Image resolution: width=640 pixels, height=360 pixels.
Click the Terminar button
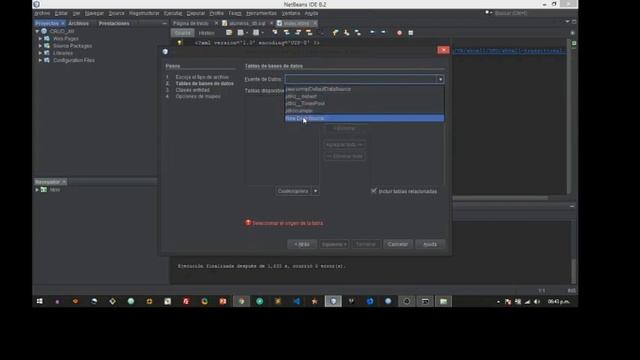(366, 244)
